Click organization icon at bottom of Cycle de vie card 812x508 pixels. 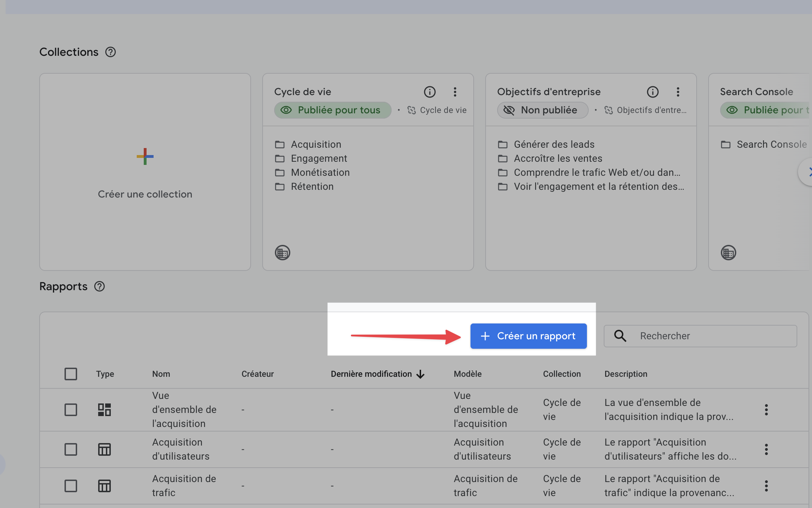pos(282,253)
